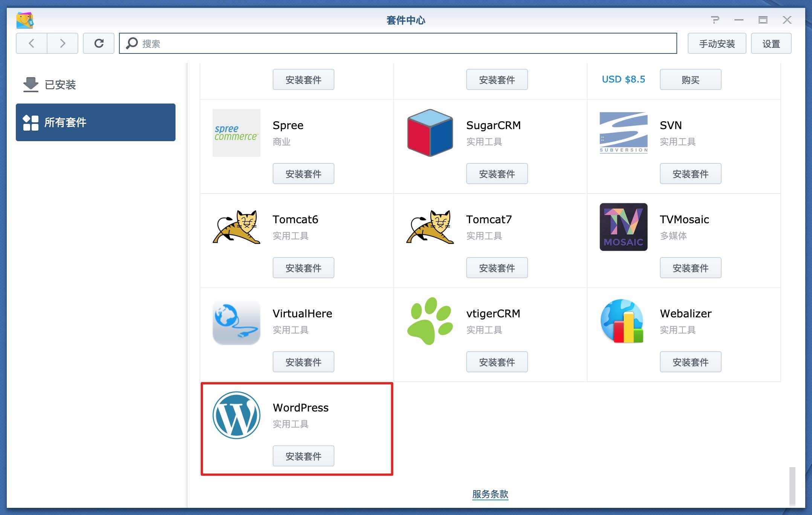Open the Webalizer chart globe icon
The image size is (812, 515).
click(622, 321)
